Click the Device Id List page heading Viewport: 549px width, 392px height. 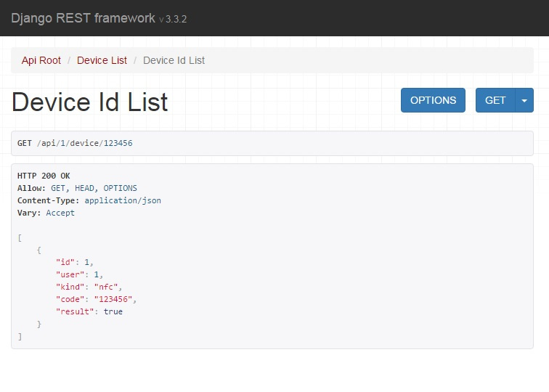(90, 102)
